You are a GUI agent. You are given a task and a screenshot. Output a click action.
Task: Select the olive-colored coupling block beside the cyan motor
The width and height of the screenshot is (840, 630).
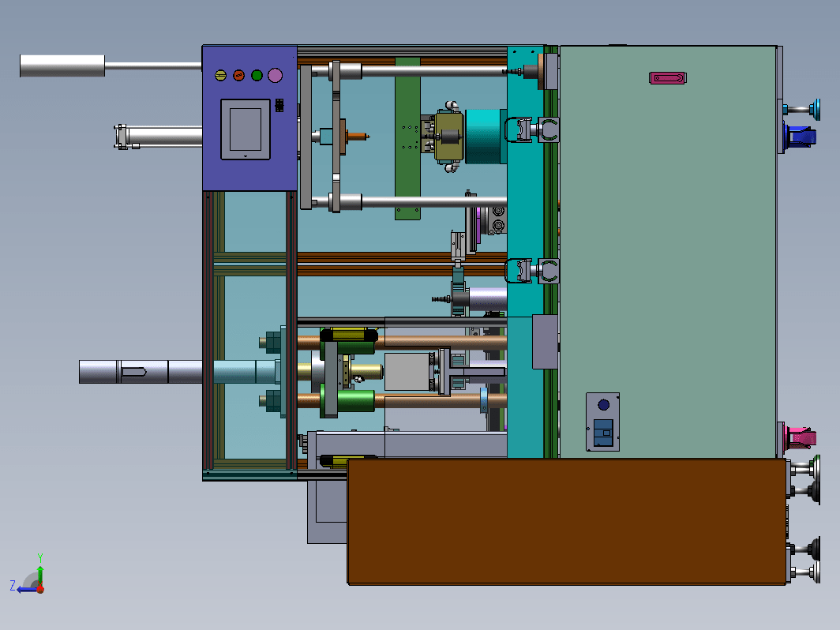pyautogui.click(x=449, y=137)
